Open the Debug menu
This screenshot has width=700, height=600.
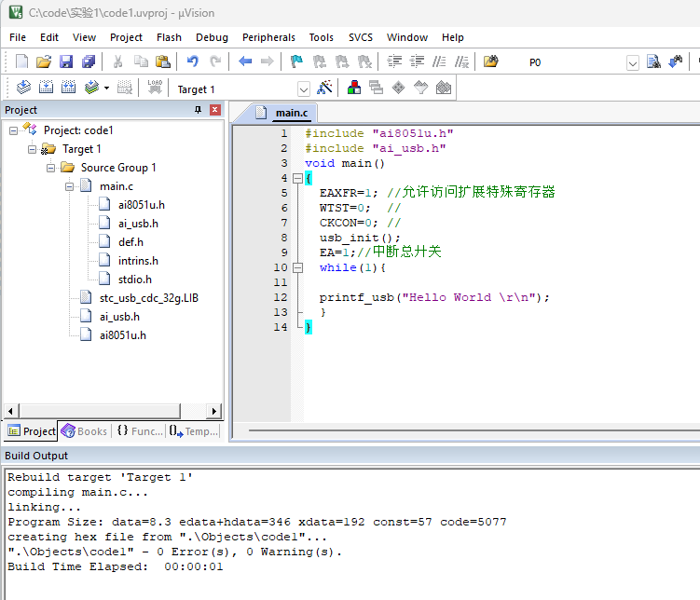[x=213, y=37]
